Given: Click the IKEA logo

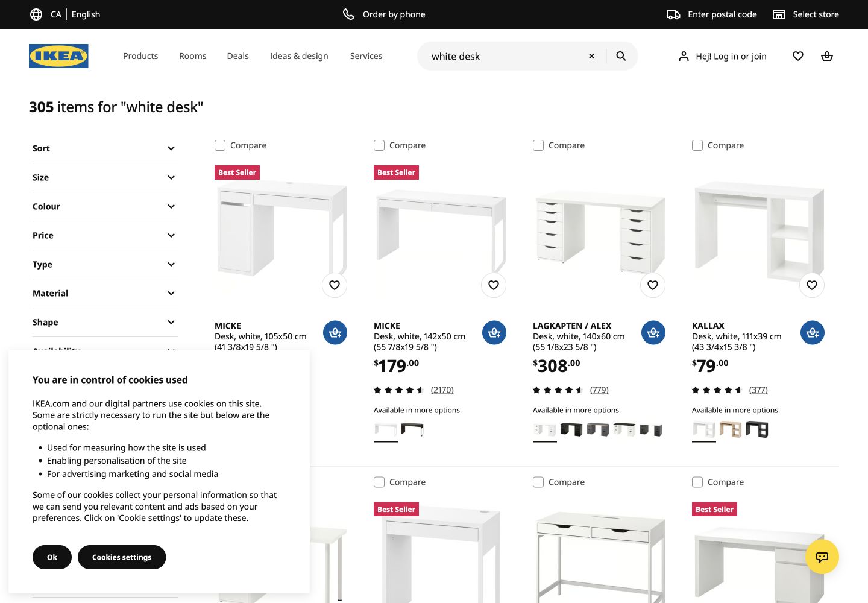Looking at the screenshot, I should point(58,56).
